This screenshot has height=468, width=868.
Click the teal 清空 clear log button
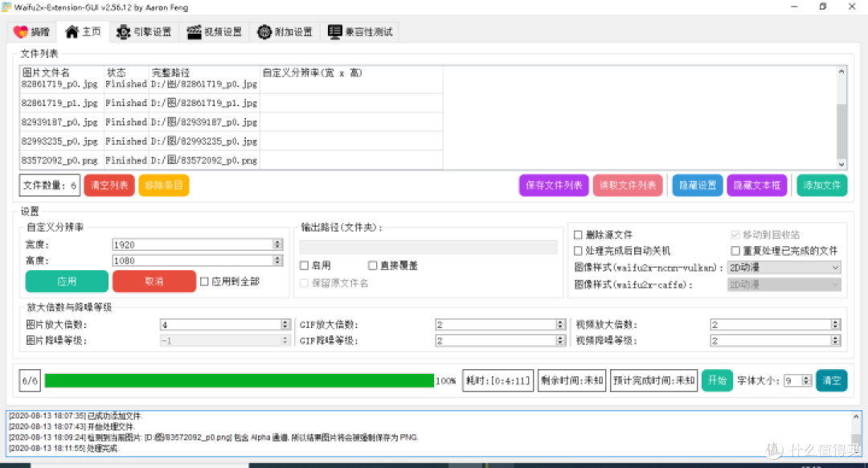832,380
